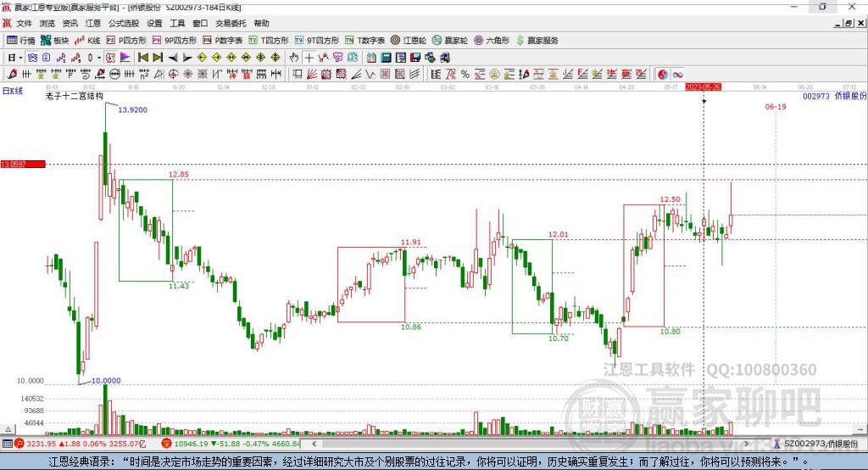This screenshot has height=470, width=868.
Task: Select the circled-target crosshair drawing tool
Action: point(173,75)
